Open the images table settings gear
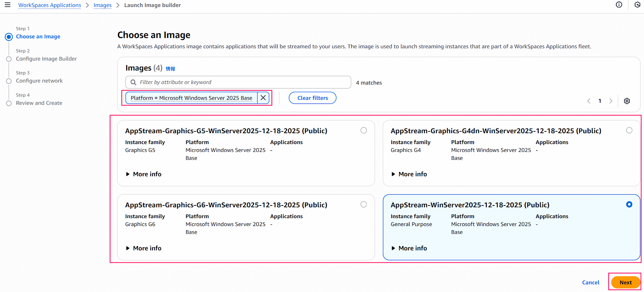Image resolution: width=644 pixels, height=292 pixels. click(x=627, y=101)
